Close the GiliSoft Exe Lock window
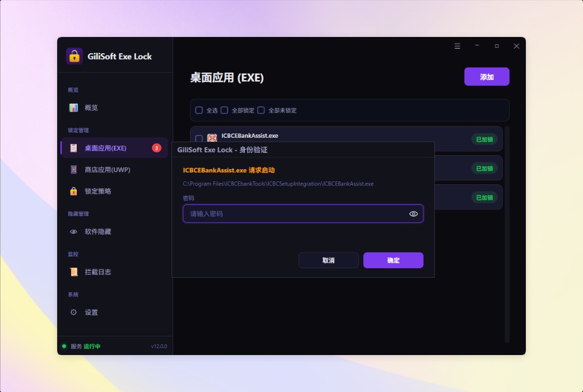 click(x=516, y=46)
